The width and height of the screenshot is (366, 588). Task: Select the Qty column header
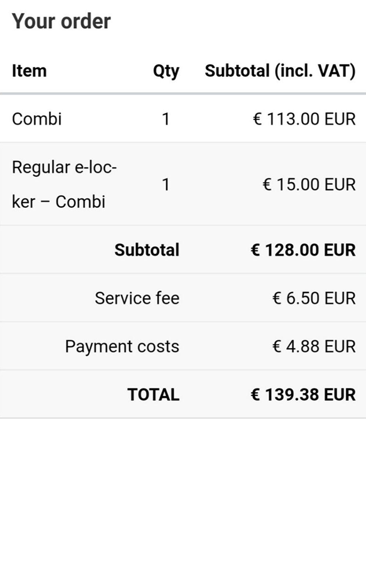point(166,71)
